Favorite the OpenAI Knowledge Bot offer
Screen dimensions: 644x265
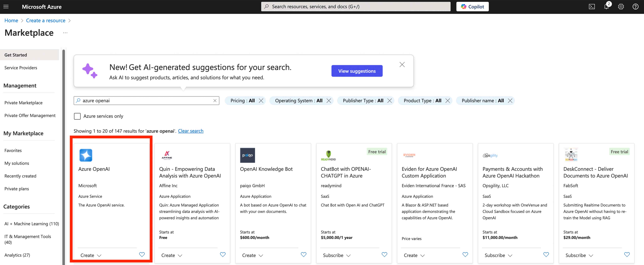304,255
